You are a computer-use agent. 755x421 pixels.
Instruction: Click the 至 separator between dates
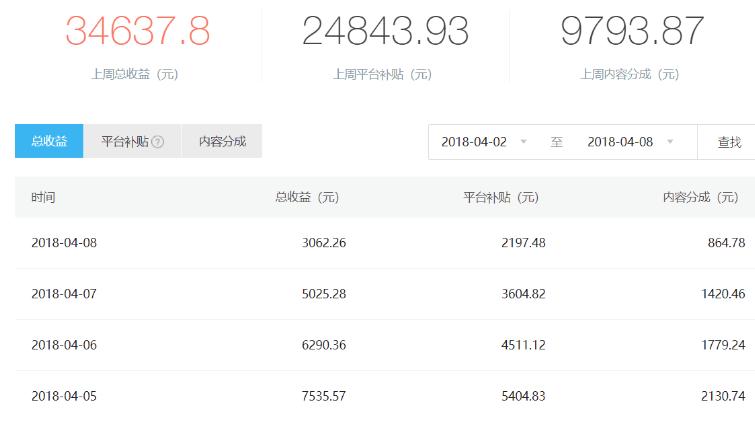pos(557,142)
